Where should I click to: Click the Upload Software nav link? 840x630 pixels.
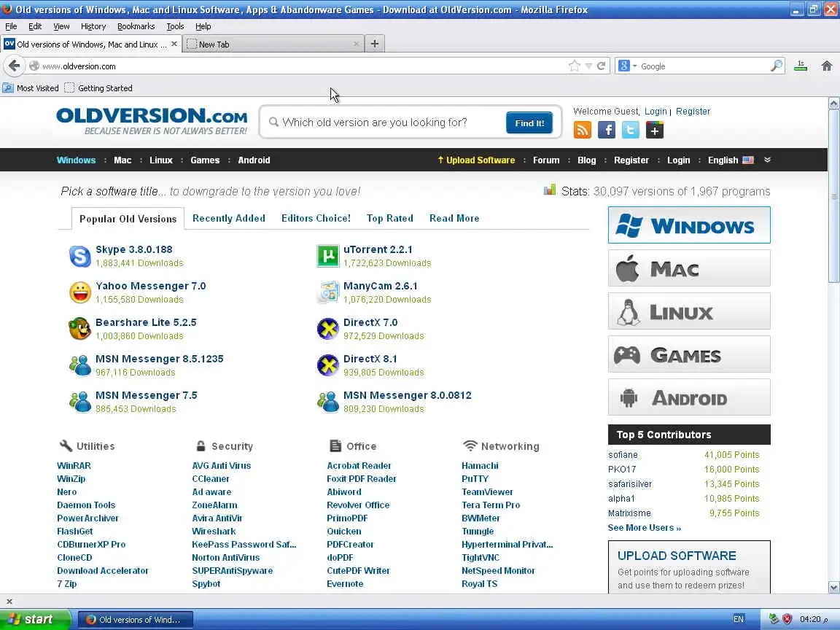click(475, 160)
